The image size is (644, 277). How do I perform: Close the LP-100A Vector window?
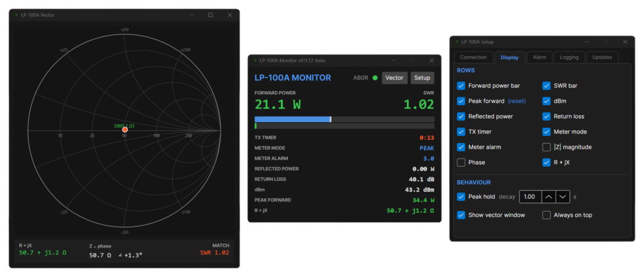tap(230, 15)
